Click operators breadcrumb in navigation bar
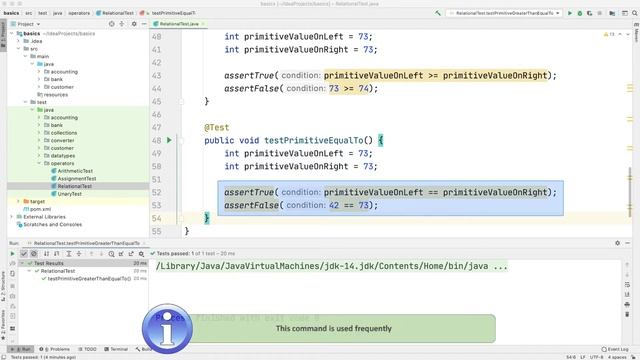Viewport: 640px width, 360px height. pos(79,13)
